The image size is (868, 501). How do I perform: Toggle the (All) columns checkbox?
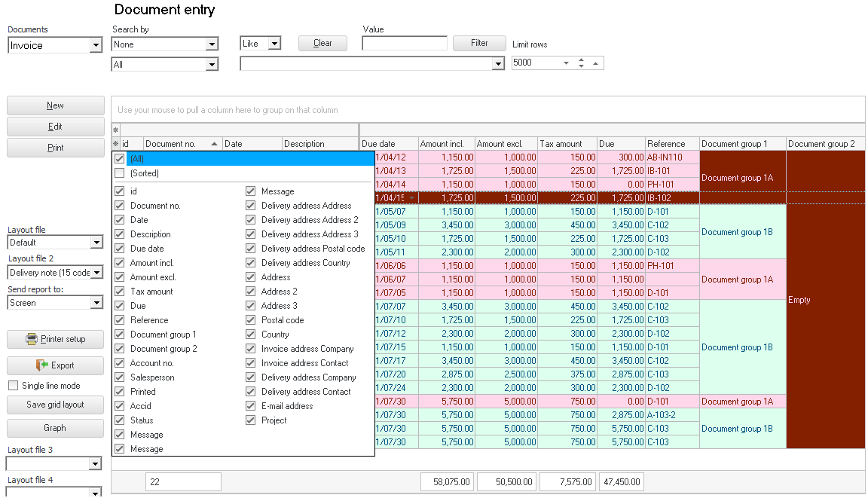[120, 159]
